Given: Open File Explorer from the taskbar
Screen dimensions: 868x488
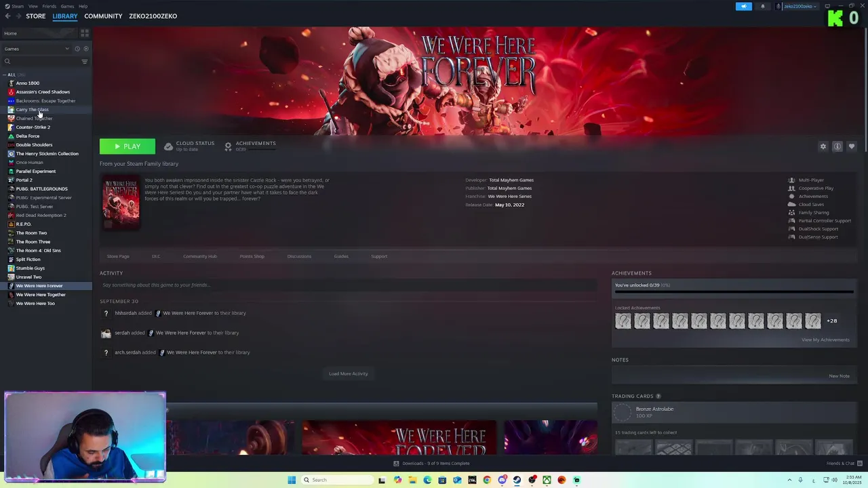Looking at the screenshot, I should (412, 480).
